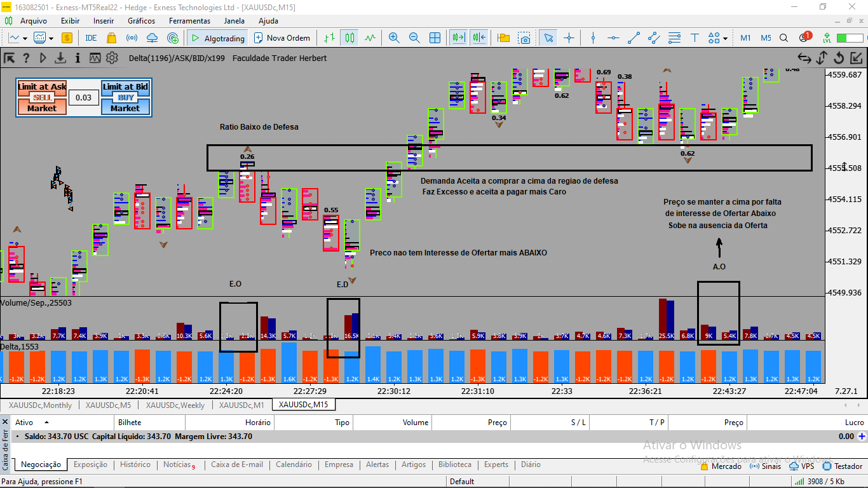Viewport: 868px width, 488px height.
Task: Click the zoom in magnifier icon
Action: 394,38
